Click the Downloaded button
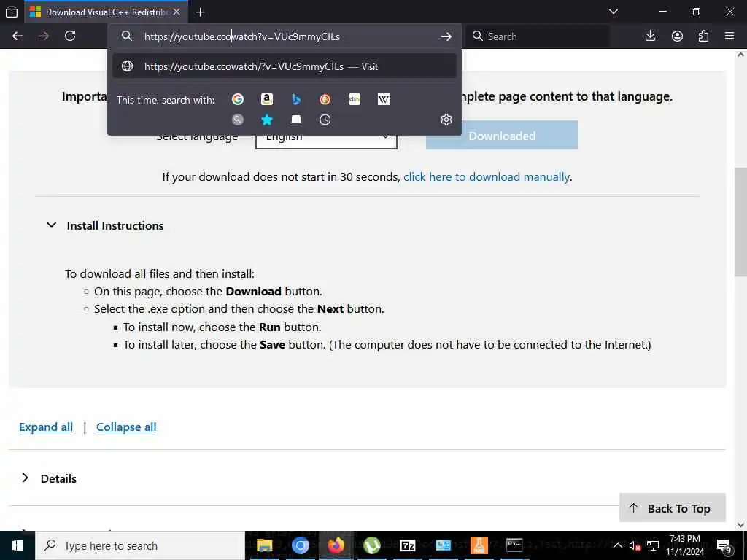The height and width of the screenshot is (560, 747). 502,136
